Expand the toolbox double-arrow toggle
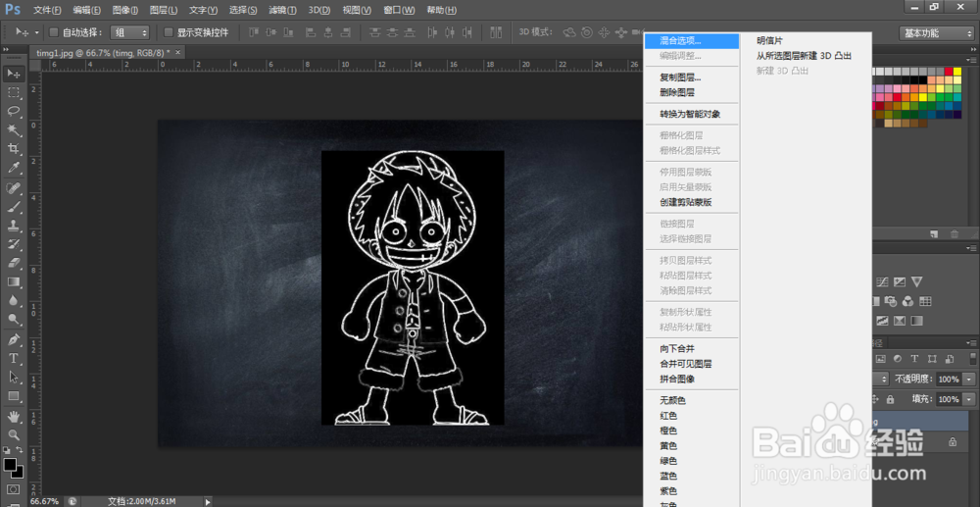This screenshot has height=507, width=980. tap(8, 51)
